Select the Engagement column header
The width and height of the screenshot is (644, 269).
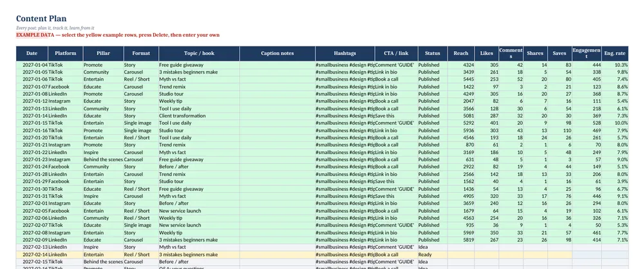(587, 54)
